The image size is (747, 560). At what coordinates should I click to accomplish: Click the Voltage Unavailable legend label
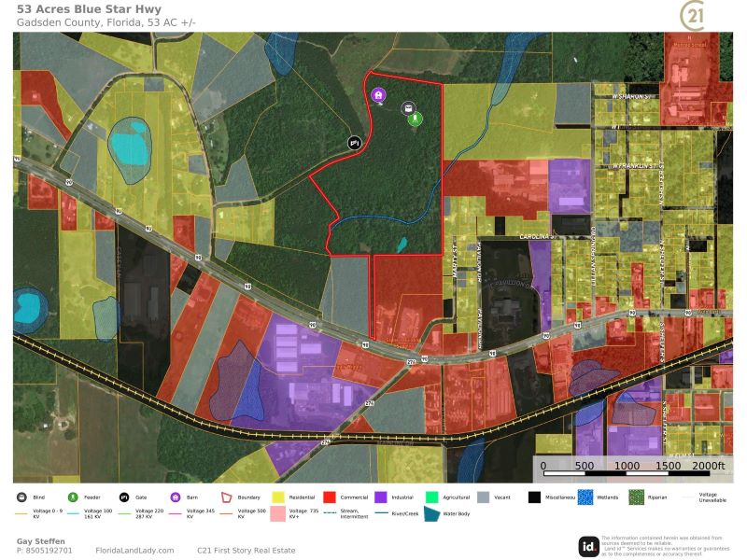(x=712, y=497)
